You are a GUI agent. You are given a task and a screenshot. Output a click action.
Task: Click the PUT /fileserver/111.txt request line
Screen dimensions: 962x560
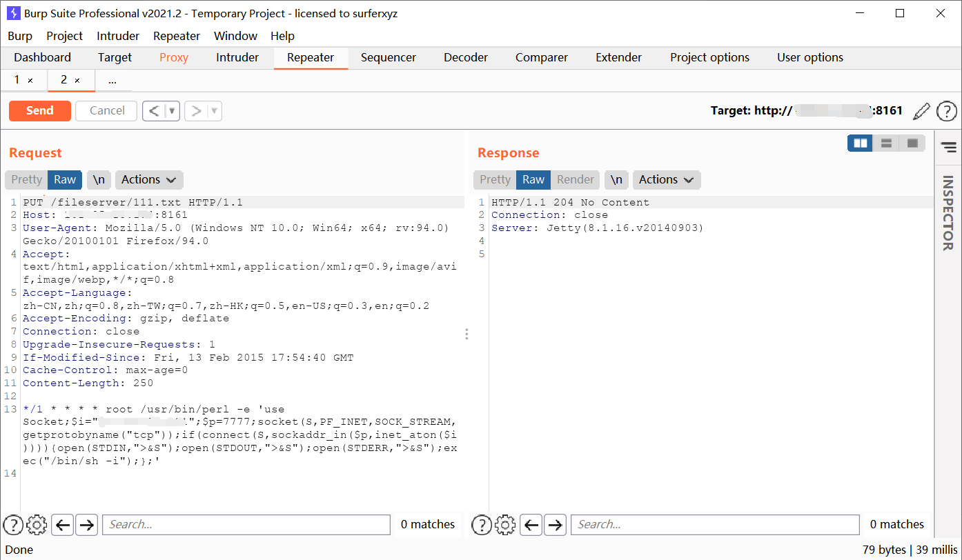(x=133, y=203)
